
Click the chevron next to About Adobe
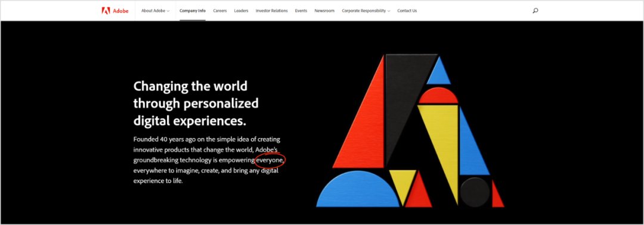point(168,11)
